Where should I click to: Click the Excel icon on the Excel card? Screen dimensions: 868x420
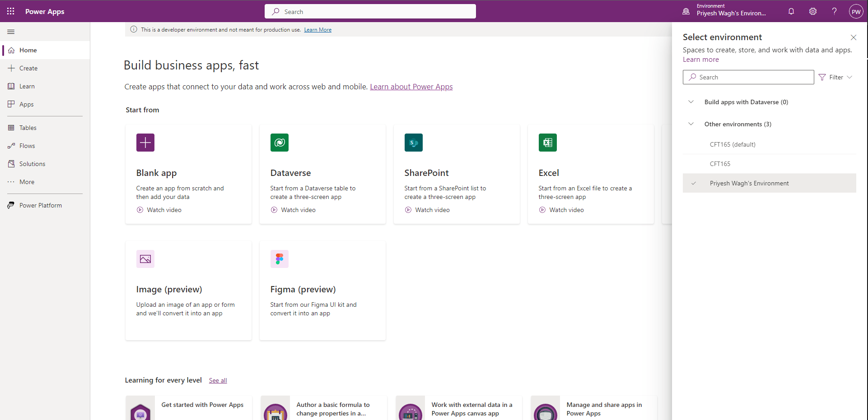(x=547, y=142)
